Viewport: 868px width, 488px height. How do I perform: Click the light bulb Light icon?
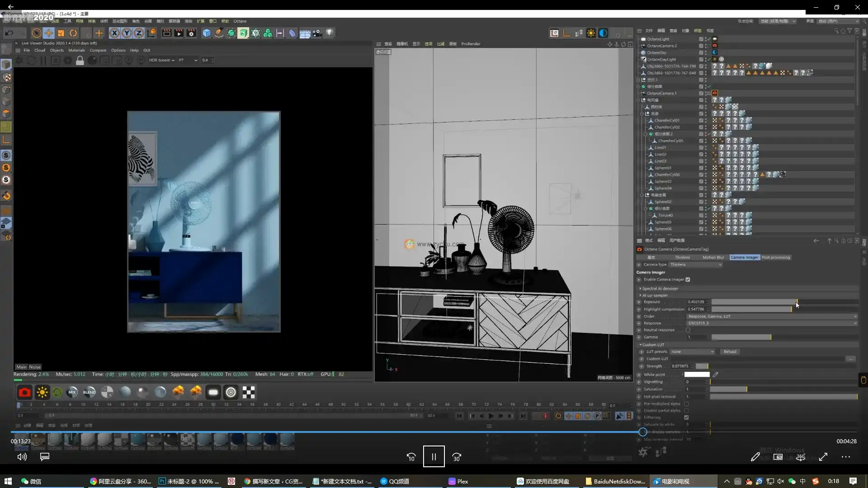pyautogui.click(x=330, y=33)
